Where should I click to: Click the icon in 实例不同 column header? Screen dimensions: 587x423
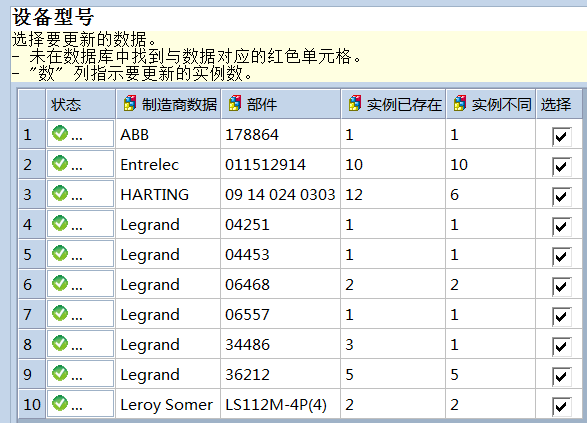click(460, 104)
